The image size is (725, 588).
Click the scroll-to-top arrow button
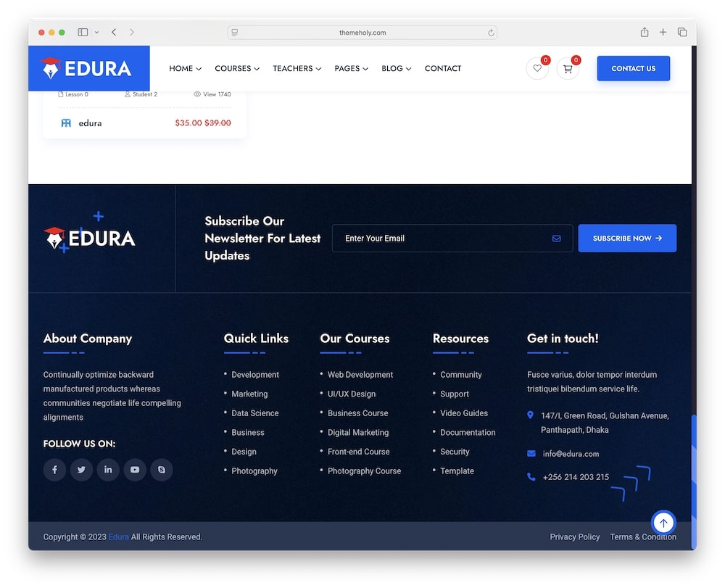tap(663, 523)
